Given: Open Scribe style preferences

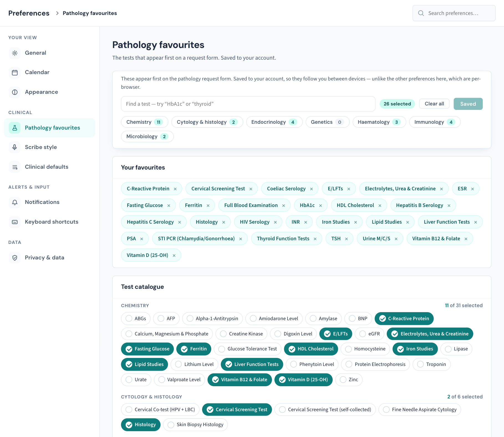Looking at the screenshot, I should pyautogui.click(x=50, y=147).
